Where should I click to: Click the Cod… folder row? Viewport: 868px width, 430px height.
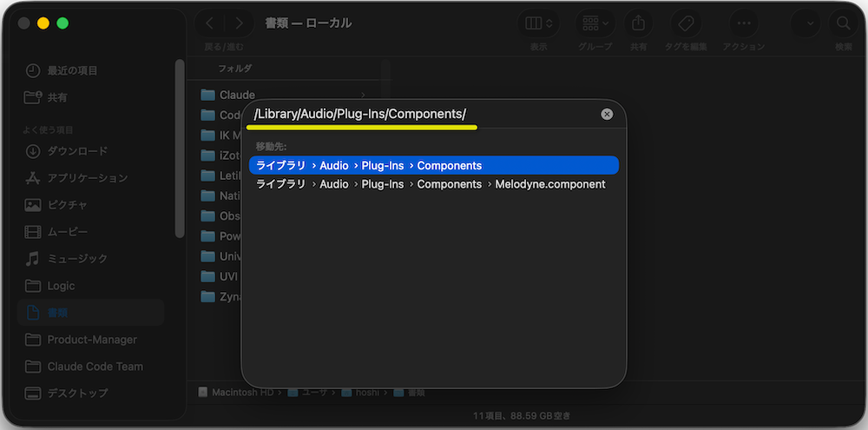(x=221, y=115)
